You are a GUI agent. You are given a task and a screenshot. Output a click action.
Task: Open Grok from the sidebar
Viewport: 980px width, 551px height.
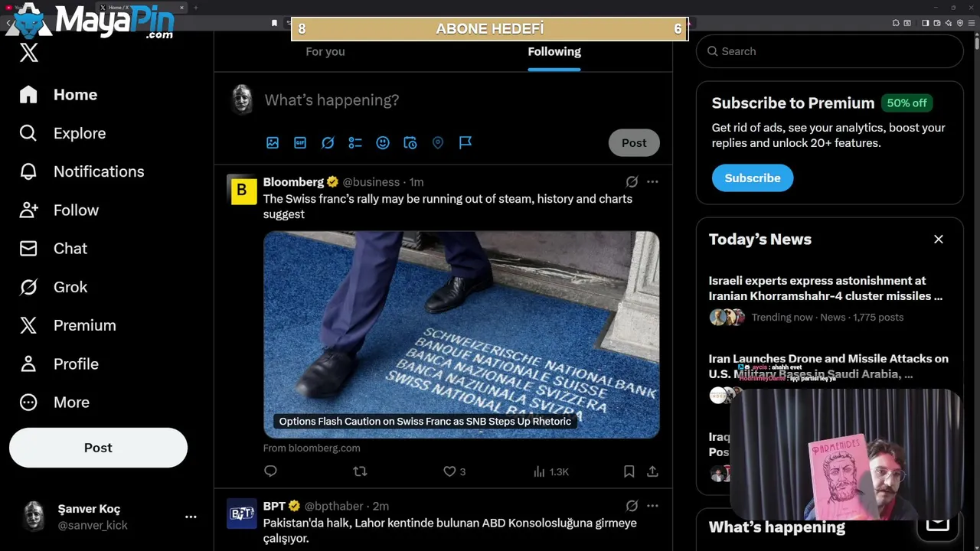point(54,287)
